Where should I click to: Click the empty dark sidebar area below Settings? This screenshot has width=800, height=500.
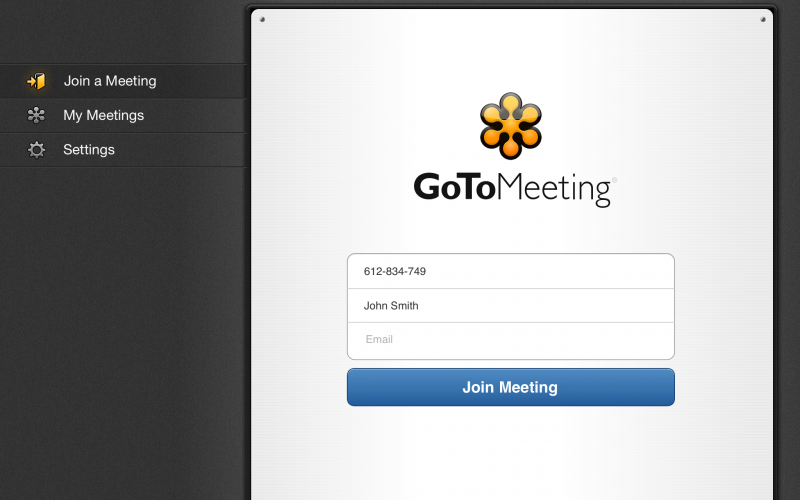click(x=122, y=332)
